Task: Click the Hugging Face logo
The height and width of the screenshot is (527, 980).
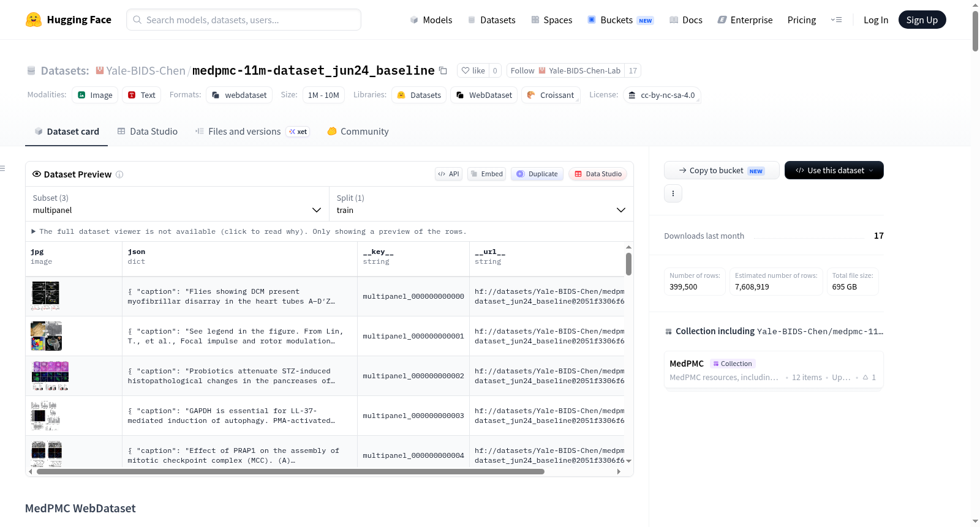Action: click(x=68, y=20)
